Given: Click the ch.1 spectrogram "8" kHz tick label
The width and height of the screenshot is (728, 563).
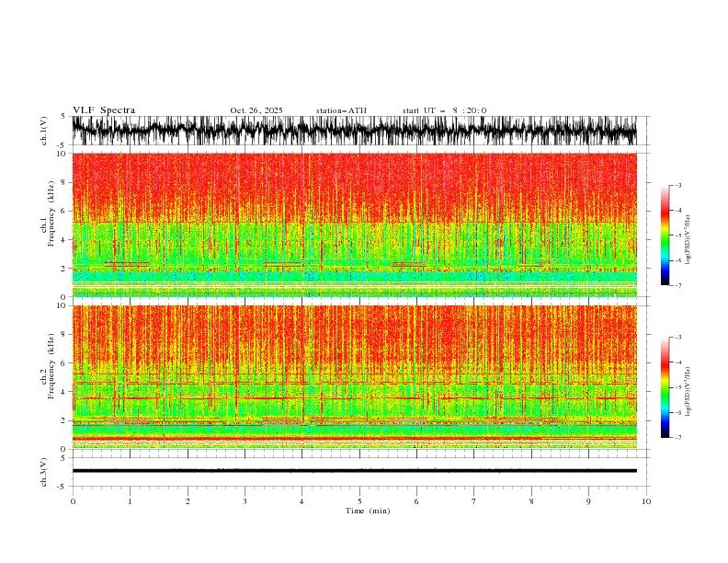Looking at the screenshot, I should pyautogui.click(x=64, y=182).
